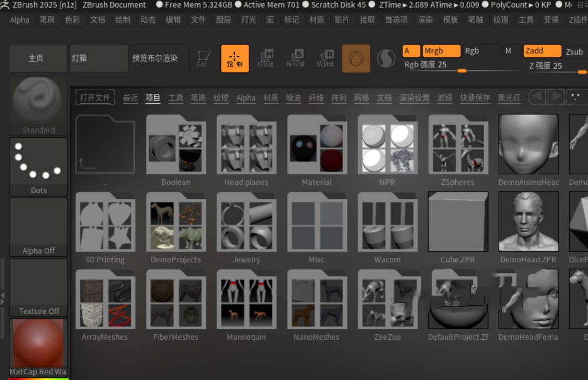The height and width of the screenshot is (380, 588).
Task: Select the Edit mode icon
Action: pyautogui.click(x=203, y=59)
